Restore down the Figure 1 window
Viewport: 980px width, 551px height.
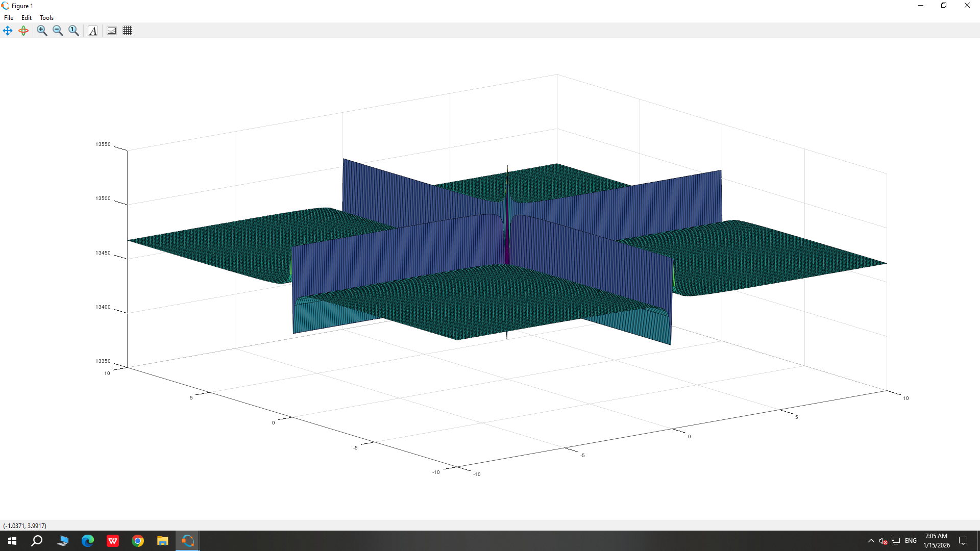click(x=944, y=6)
